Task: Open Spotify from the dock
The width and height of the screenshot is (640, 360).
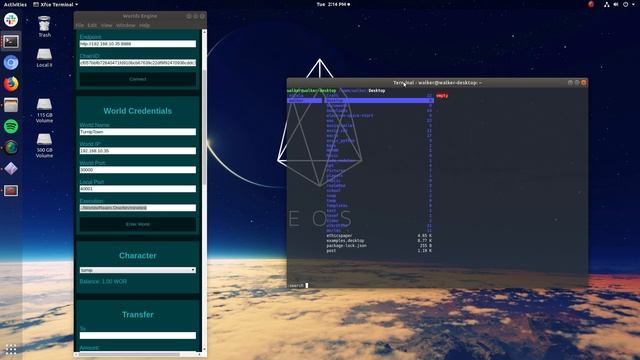Action: click(x=11, y=126)
